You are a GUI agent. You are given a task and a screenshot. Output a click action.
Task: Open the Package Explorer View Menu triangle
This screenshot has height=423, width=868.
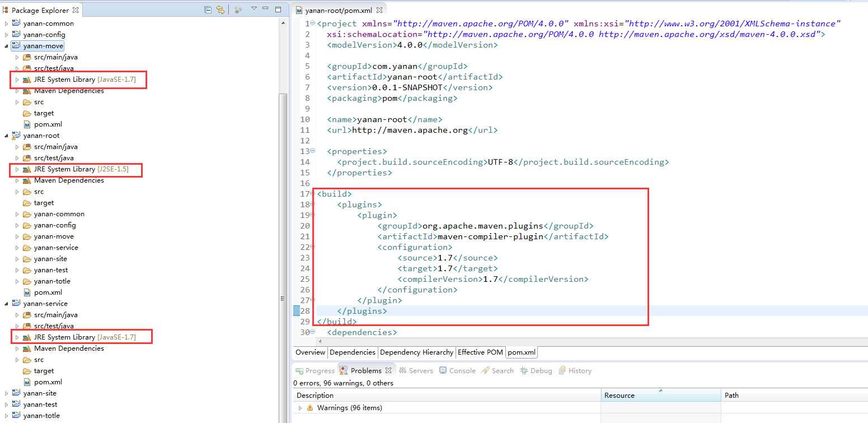pos(254,9)
